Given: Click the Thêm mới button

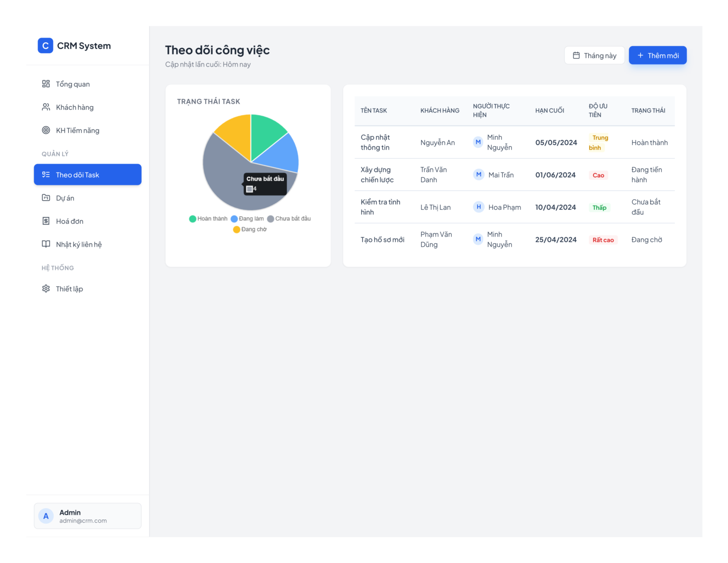Looking at the screenshot, I should coord(658,55).
